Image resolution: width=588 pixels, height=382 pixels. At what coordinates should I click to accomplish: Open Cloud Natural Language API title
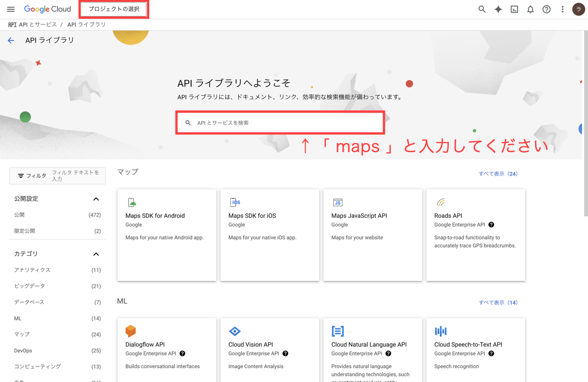(369, 344)
